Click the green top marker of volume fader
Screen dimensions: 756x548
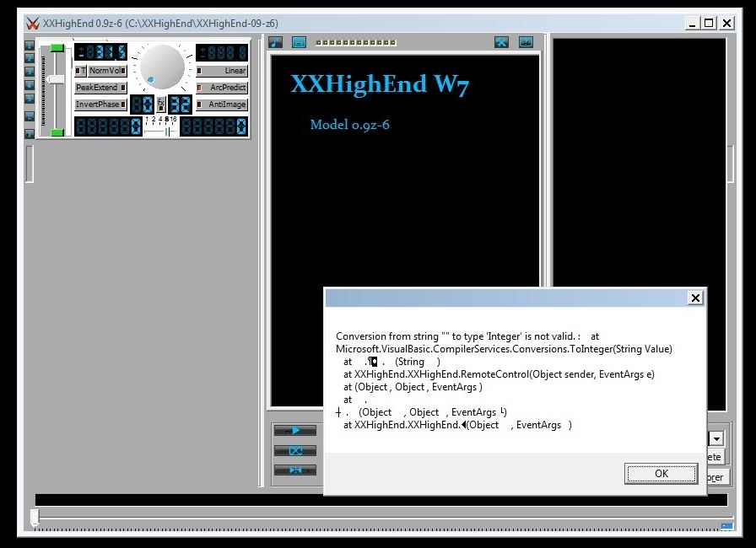(57, 48)
